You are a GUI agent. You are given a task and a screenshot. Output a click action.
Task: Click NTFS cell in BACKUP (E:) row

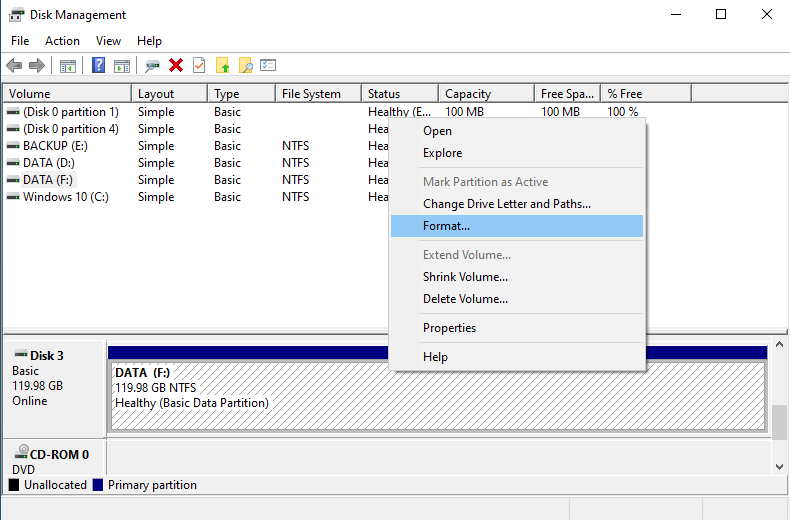pyautogui.click(x=296, y=146)
